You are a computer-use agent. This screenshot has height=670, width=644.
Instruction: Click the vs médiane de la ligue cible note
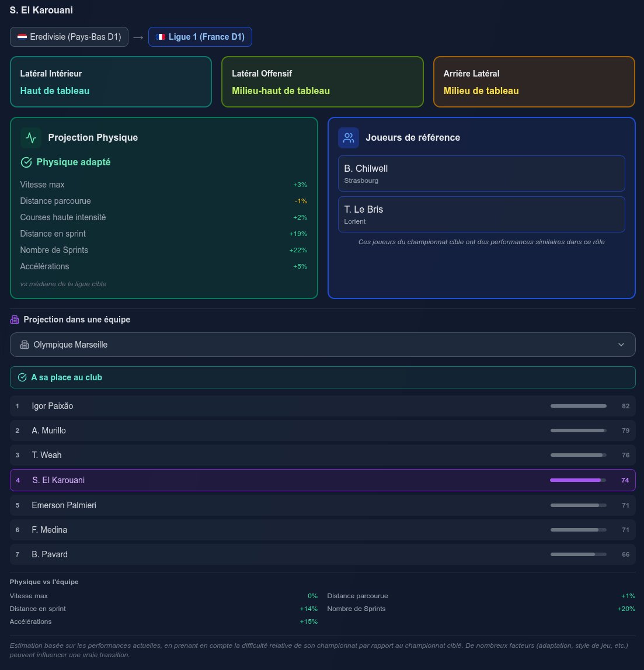[x=63, y=284]
